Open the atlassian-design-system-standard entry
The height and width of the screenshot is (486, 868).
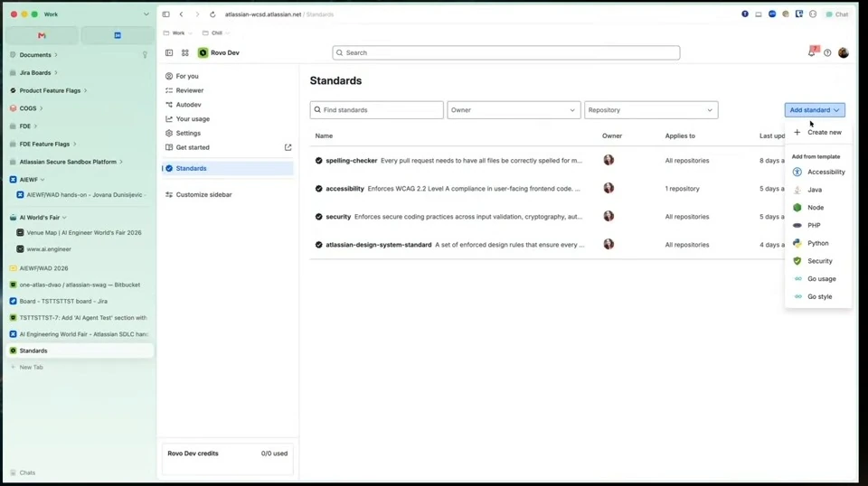click(x=379, y=245)
